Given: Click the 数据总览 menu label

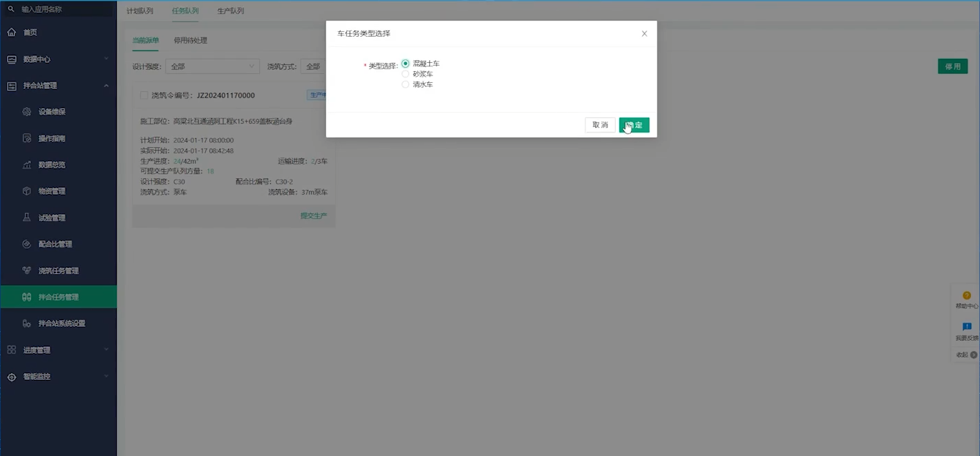Looking at the screenshot, I should (x=52, y=165).
